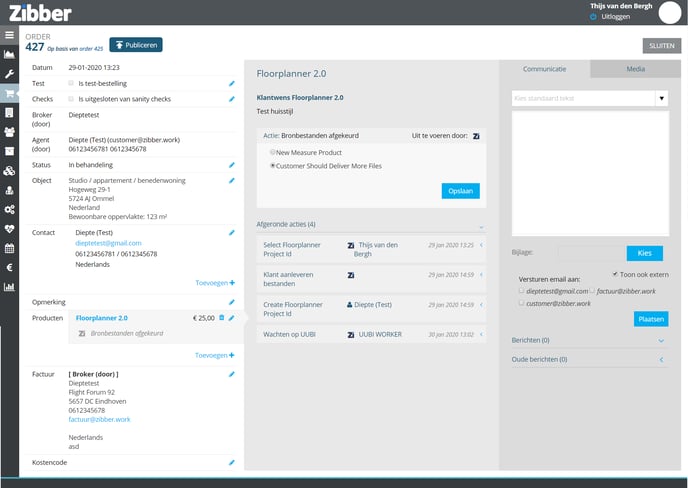Collapse the Afgeronde acties (4) section

coord(481,225)
